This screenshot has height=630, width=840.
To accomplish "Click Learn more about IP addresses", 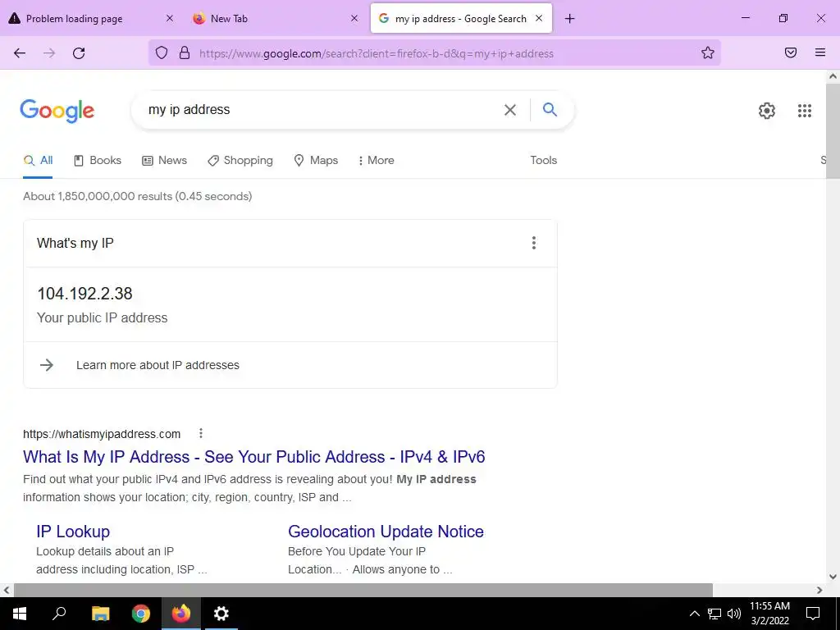I will click(x=157, y=365).
